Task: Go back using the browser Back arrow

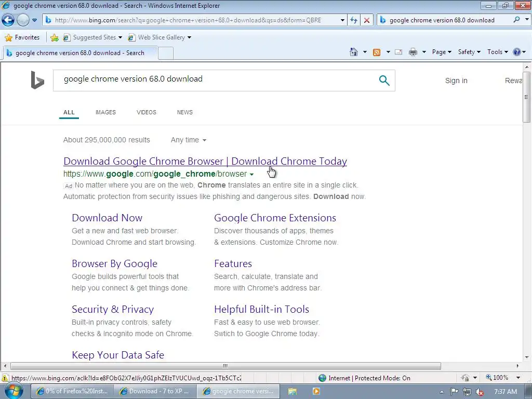Action: pyautogui.click(x=8, y=20)
